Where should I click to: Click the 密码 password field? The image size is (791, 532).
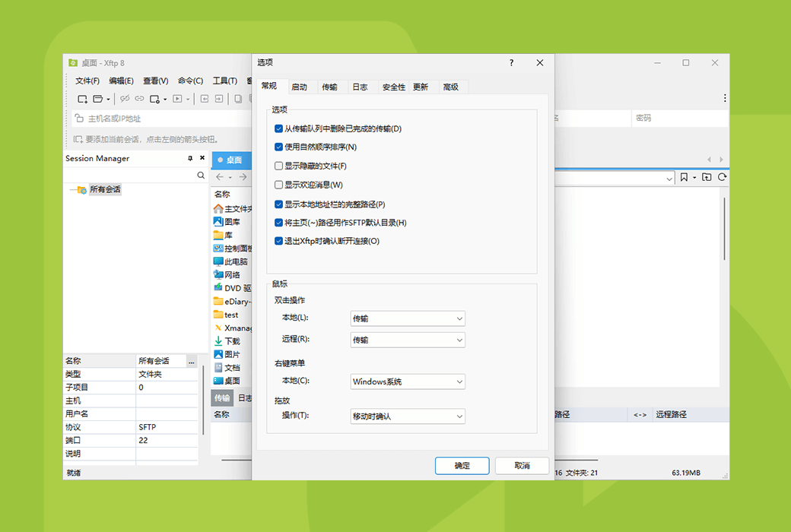tap(680, 119)
